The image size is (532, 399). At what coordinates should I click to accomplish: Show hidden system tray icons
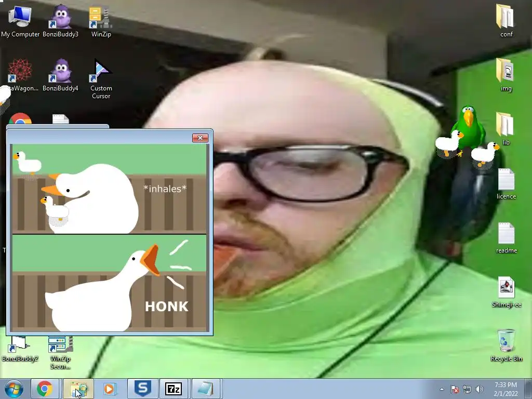point(442,389)
